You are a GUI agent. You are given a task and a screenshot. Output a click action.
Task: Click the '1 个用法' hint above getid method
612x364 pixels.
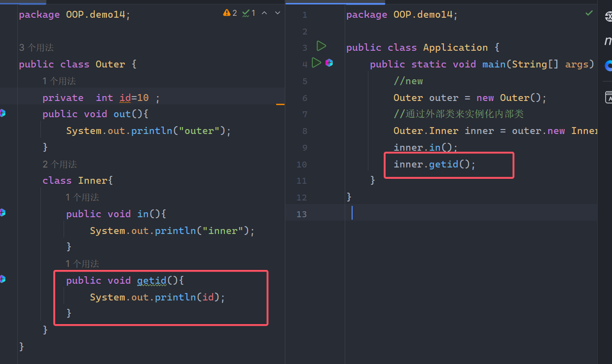click(x=82, y=264)
